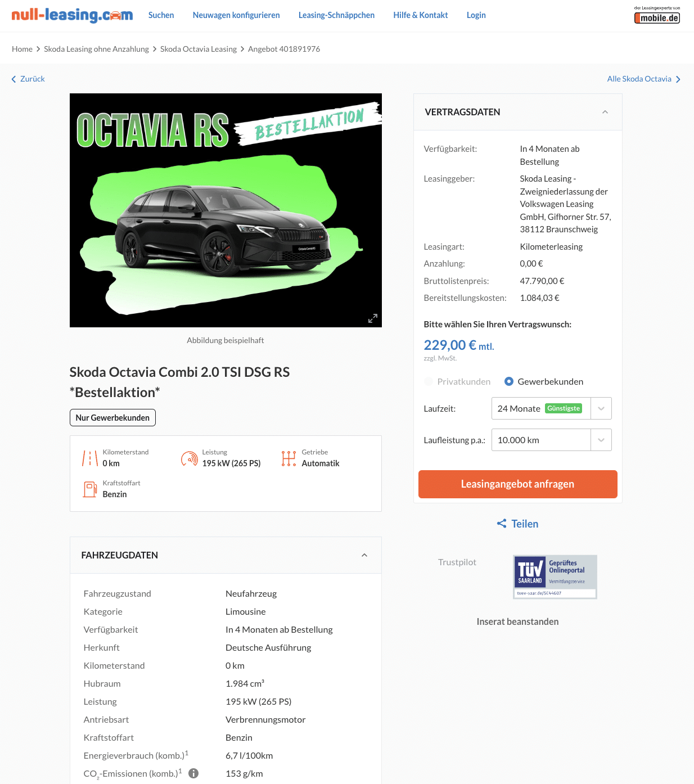694x784 pixels.
Task: Click the Octavia RS car image
Action: [226, 210]
